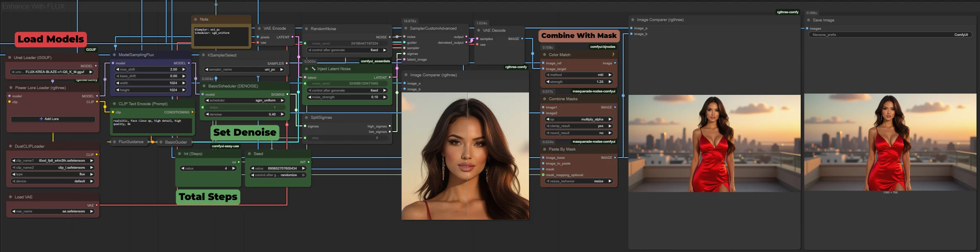980x252 pixels.
Task: Click the CLIP Text Encode prompt text box
Action: coord(152,125)
